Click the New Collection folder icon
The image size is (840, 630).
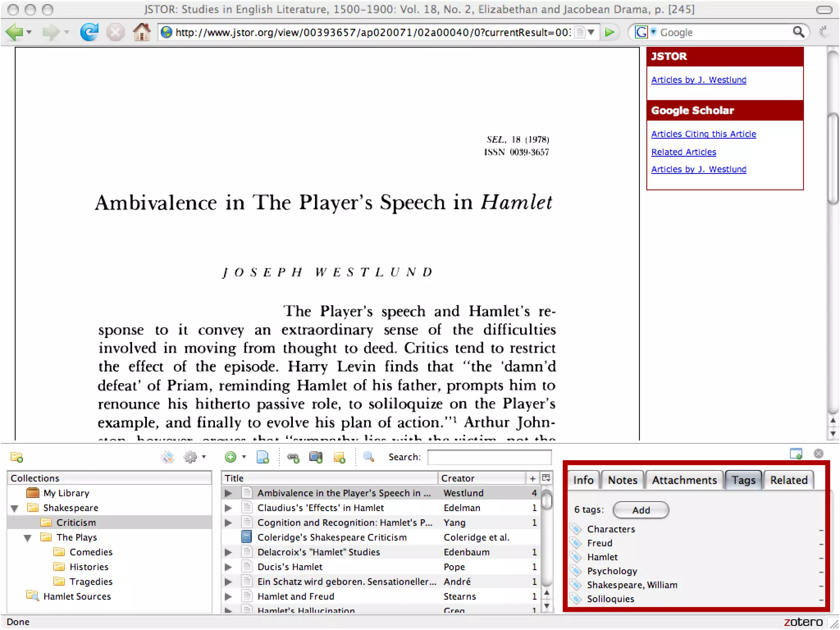pos(17,457)
